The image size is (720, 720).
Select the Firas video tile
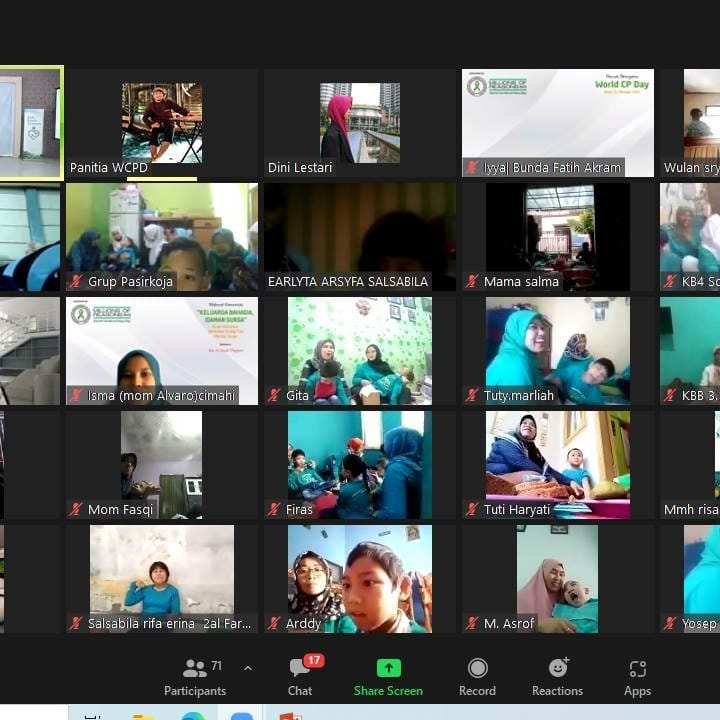coord(360,465)
